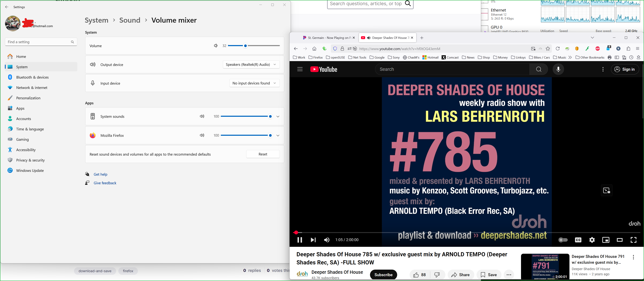The image size is (644, 281).
Task: Open Firefox extensions puzzle icon
Action: [x=628, y=49]
